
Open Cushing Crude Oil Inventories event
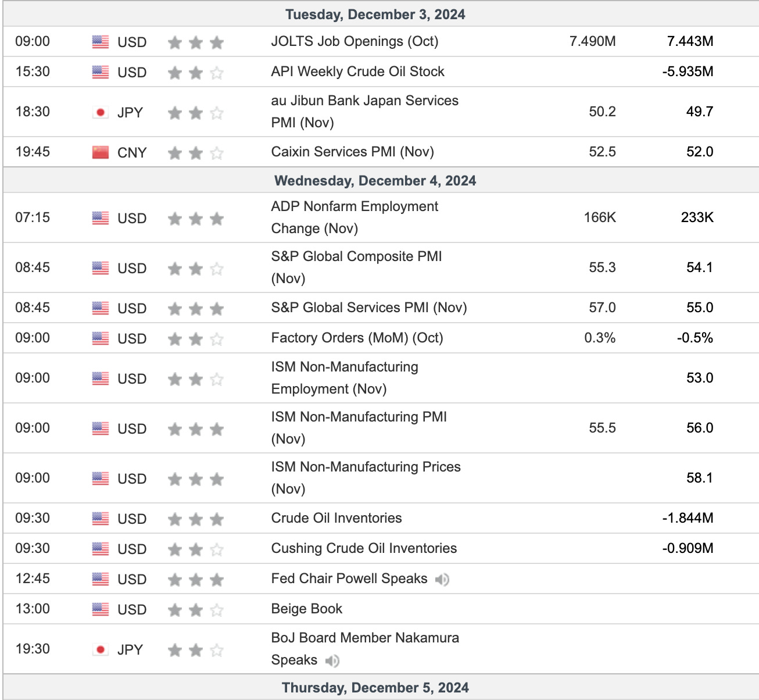[364, 548]
